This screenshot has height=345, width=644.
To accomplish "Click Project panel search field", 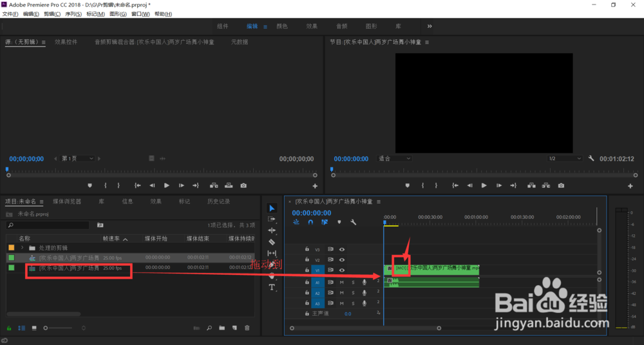I will (x=48, y=225).
